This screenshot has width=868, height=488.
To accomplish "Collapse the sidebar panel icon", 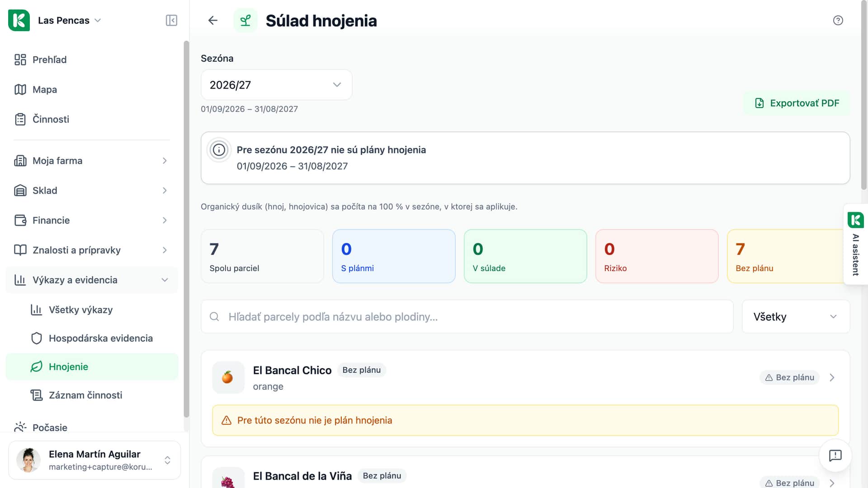I will point(171,20).
